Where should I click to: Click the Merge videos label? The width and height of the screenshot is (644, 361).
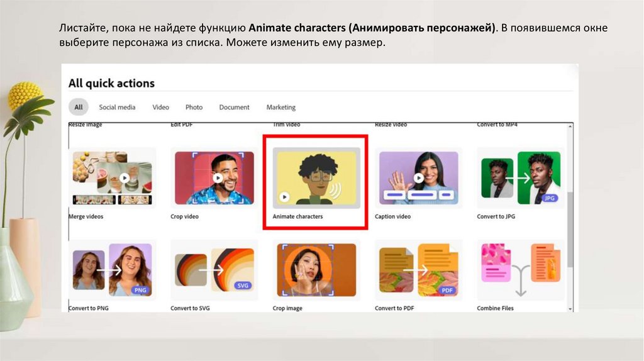pyautogui.click(x=86, y=216)
